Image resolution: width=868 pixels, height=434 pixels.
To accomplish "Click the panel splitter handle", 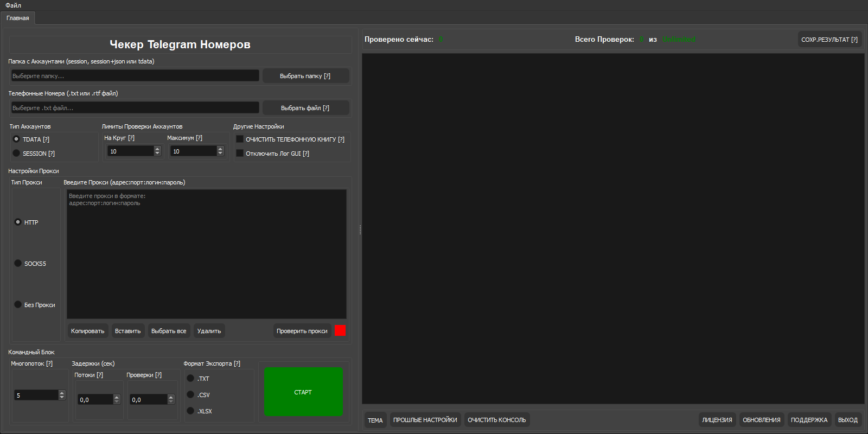I will click(360, 229).
